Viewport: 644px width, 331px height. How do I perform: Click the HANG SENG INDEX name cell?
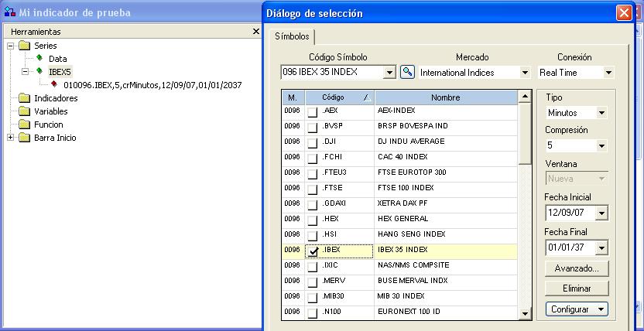(x=446, y=236)
